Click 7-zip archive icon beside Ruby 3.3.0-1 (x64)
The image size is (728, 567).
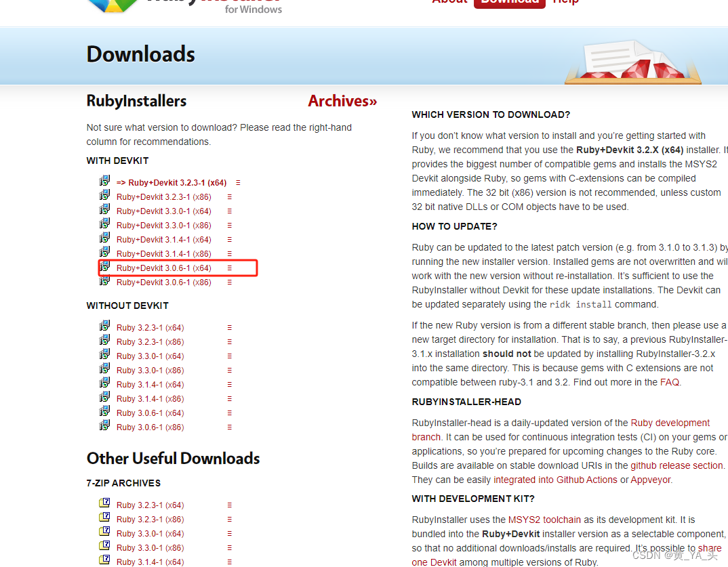click(104, 531)
